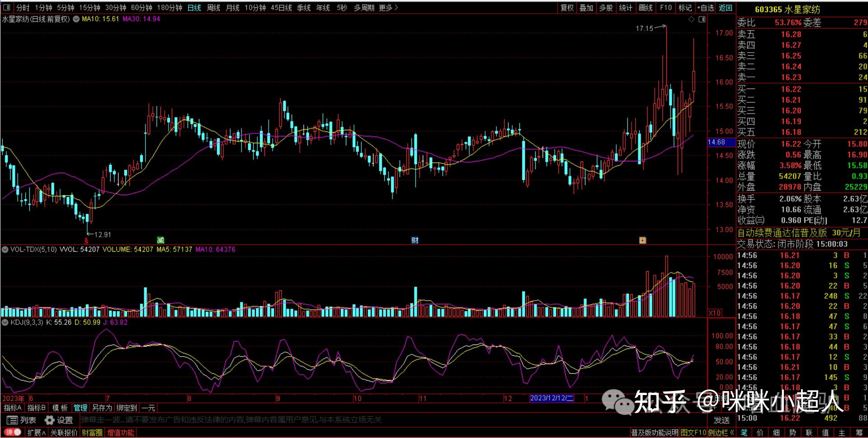Viewport: 868px width, 438px height.
Task: Switch to 年线 yearly chart
Action: [323, 8]
